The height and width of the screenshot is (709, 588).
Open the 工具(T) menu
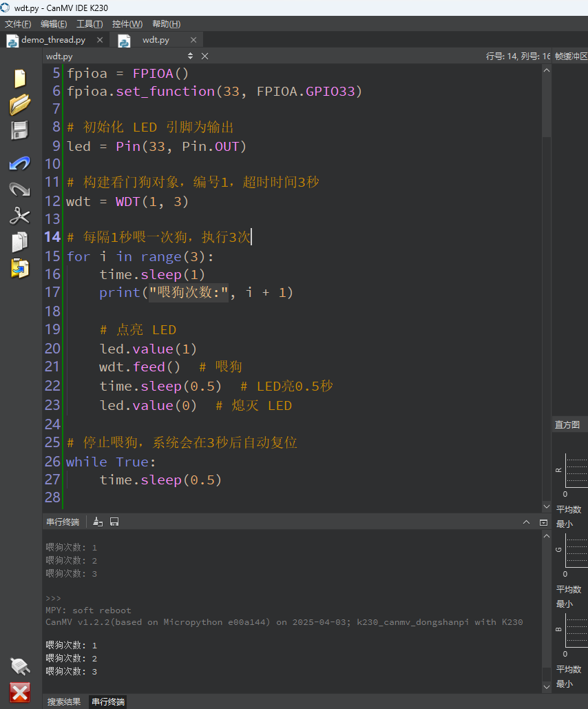click(x=90, y=24)
